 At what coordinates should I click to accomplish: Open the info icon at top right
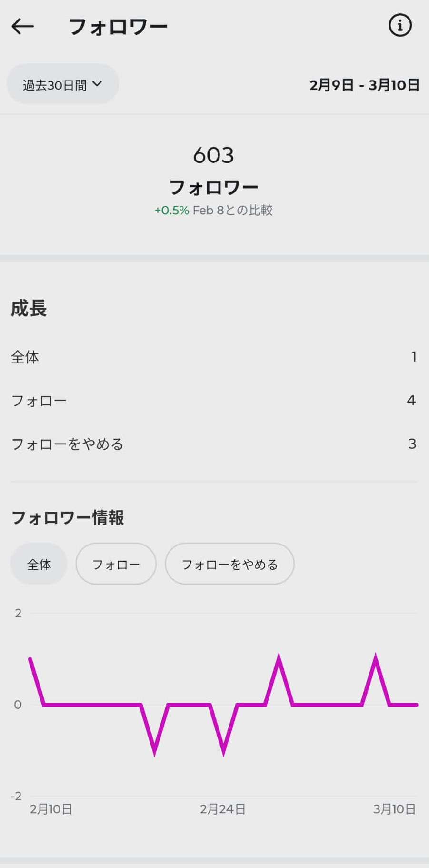click(x=399, y=26)
